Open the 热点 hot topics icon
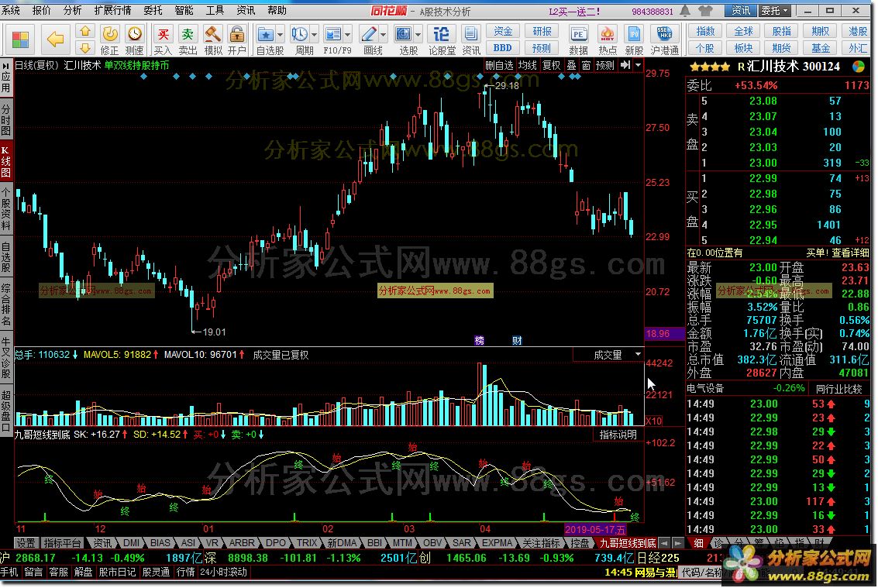The width and height of the screenshot is (878, 588). 607,35
